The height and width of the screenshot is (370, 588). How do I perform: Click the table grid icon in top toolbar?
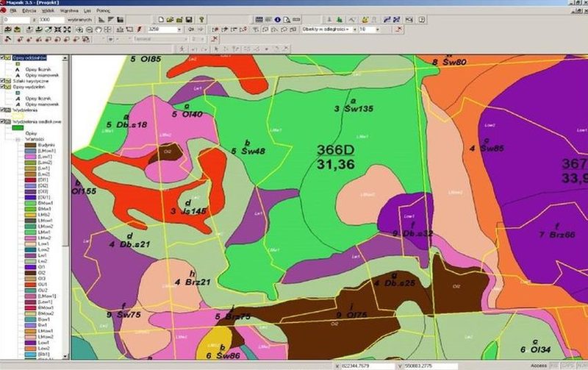259,20
